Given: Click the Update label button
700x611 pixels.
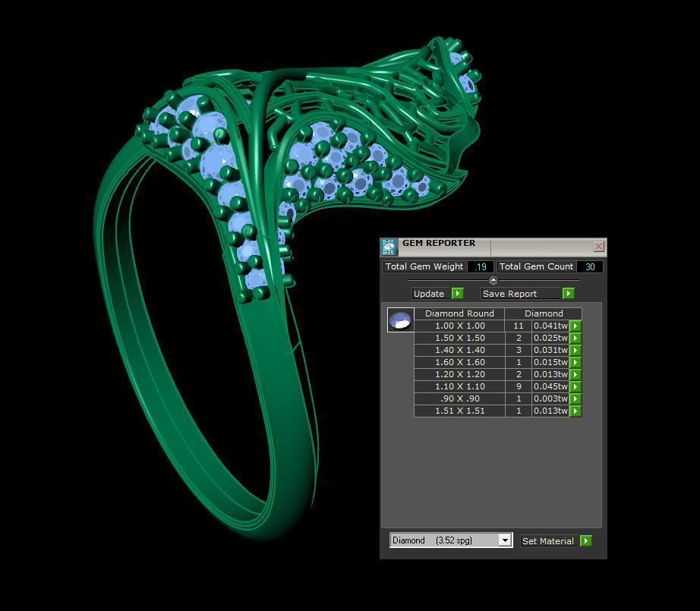Looking at the screenshot, I should pos(429,294).
